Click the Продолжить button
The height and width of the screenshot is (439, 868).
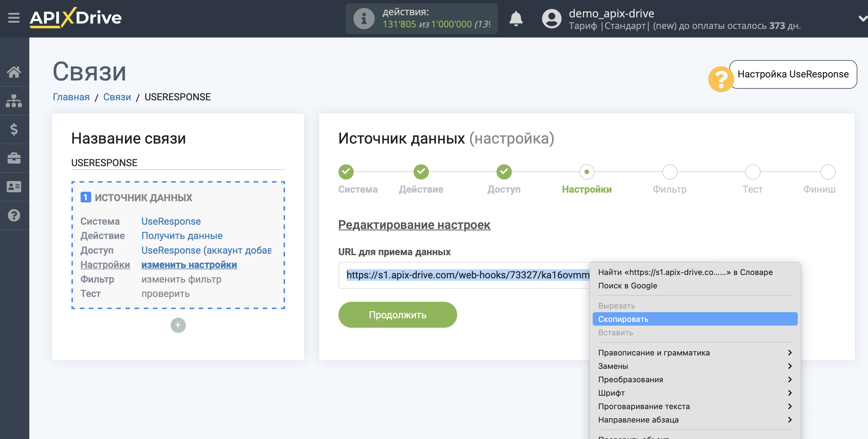tap(398, 315)
